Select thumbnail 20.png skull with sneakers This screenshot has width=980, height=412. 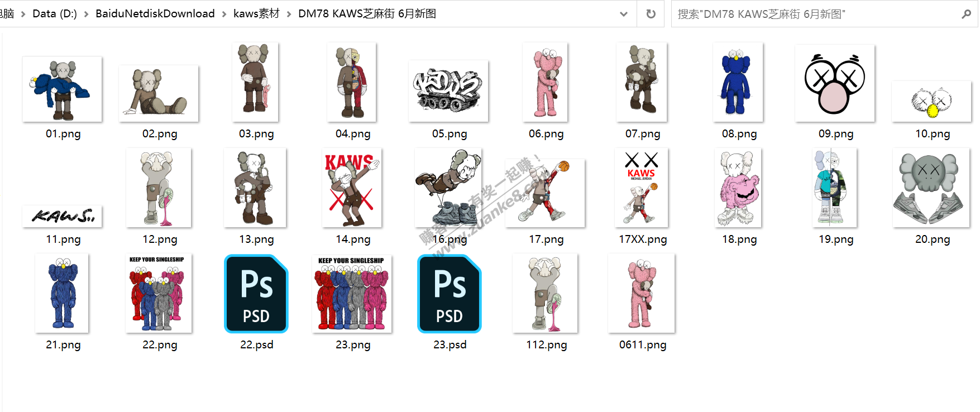(x=931, y=188)
